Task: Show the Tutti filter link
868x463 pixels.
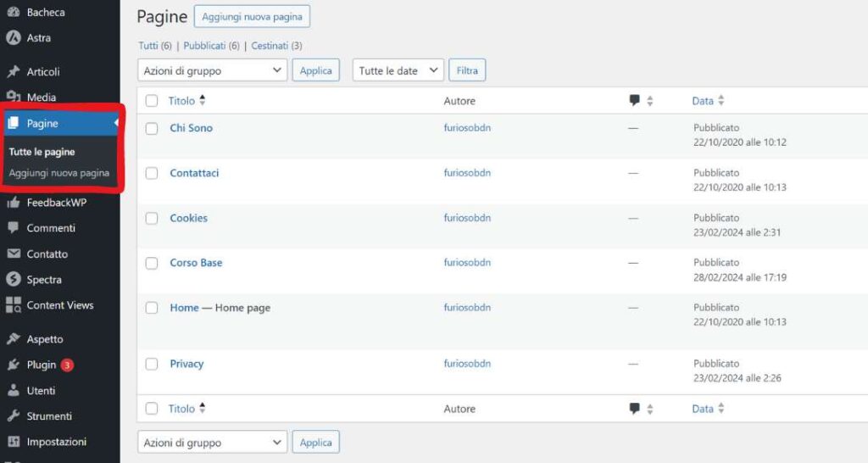Action: pyautogui.click(x=148, y=46)
